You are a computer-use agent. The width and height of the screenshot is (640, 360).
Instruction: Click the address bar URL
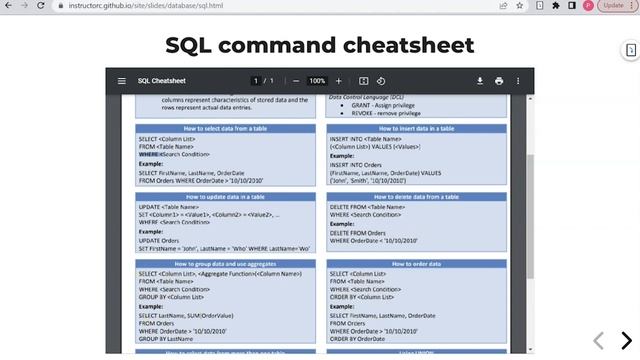146,6
